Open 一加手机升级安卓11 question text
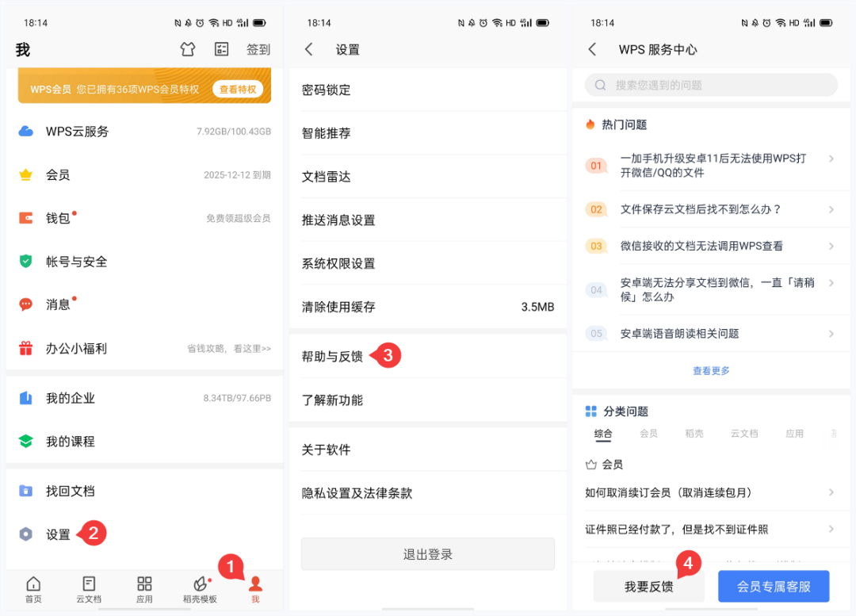Viewport: 856px width, 616px height. pyautogui.click(x=713, y=166)
